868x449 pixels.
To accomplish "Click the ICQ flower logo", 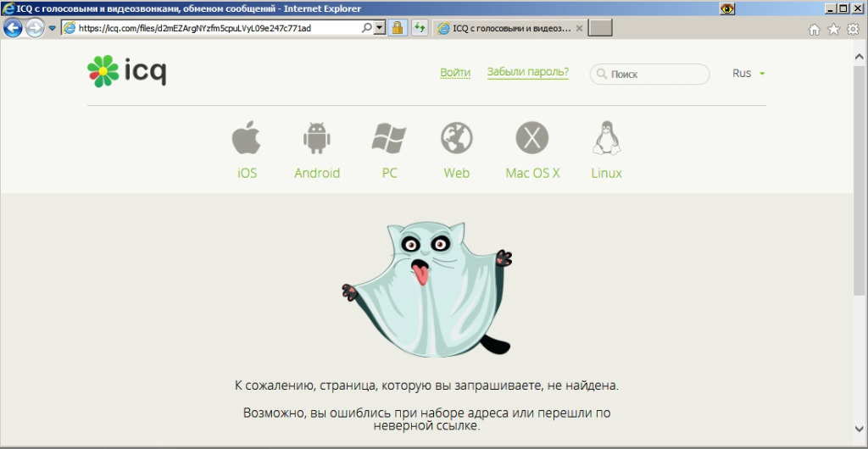I will click(103, 71).
